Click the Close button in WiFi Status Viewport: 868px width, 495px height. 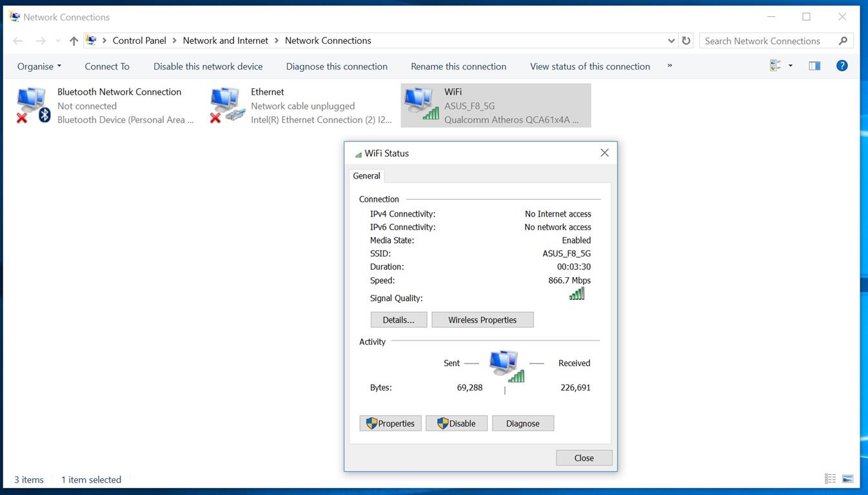point(584,458)
